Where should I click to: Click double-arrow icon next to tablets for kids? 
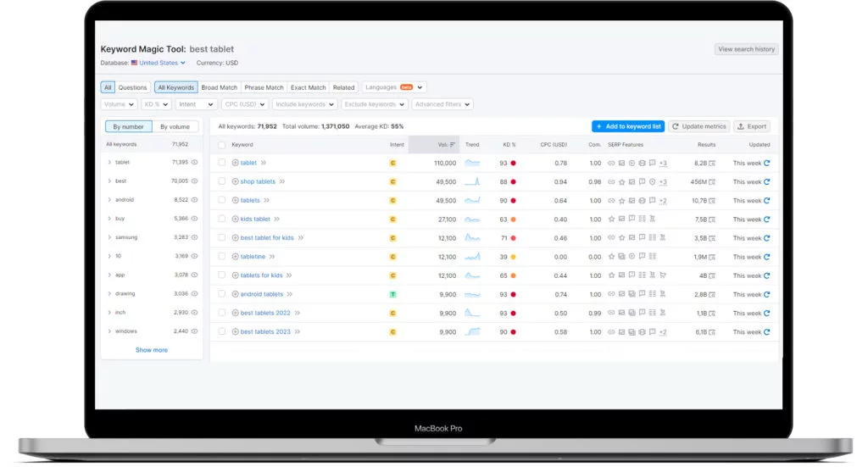[x=289, y=275]
